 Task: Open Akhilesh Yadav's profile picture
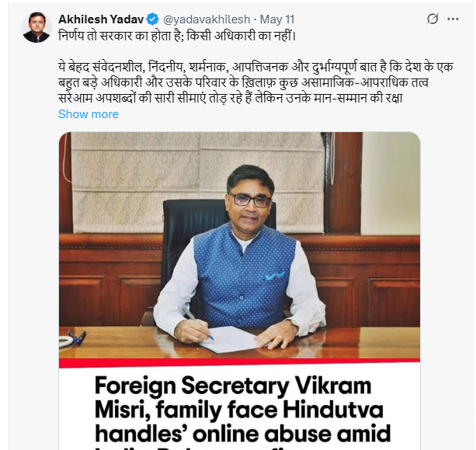36,27
